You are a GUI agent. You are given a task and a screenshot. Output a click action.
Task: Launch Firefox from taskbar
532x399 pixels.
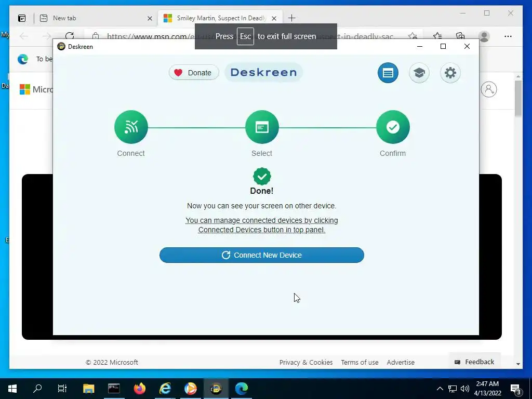pyautogui.click(x=139, y=388)
